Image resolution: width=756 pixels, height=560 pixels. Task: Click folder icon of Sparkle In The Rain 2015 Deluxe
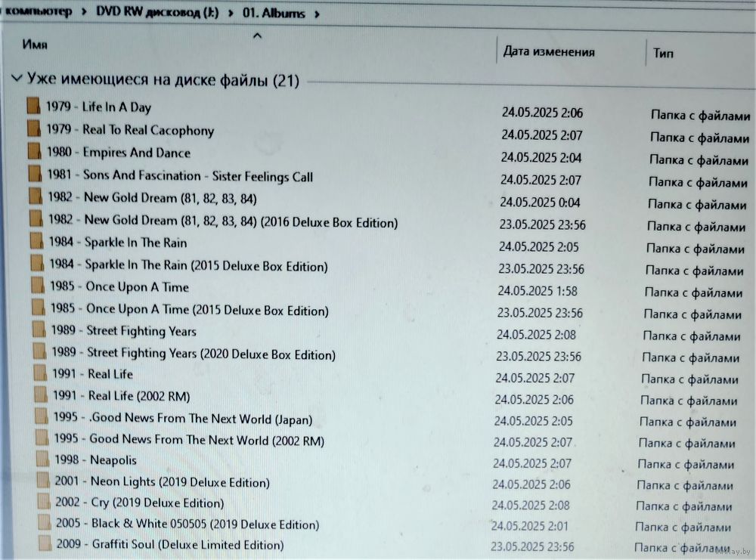point(37,263)
